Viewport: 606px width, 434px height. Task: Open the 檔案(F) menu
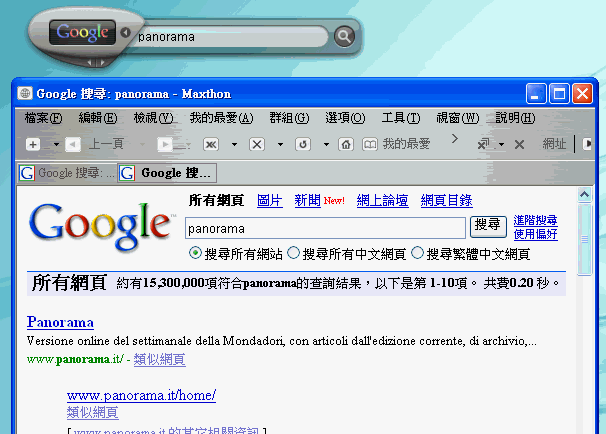pyautogui.click(x=43, y=117)
